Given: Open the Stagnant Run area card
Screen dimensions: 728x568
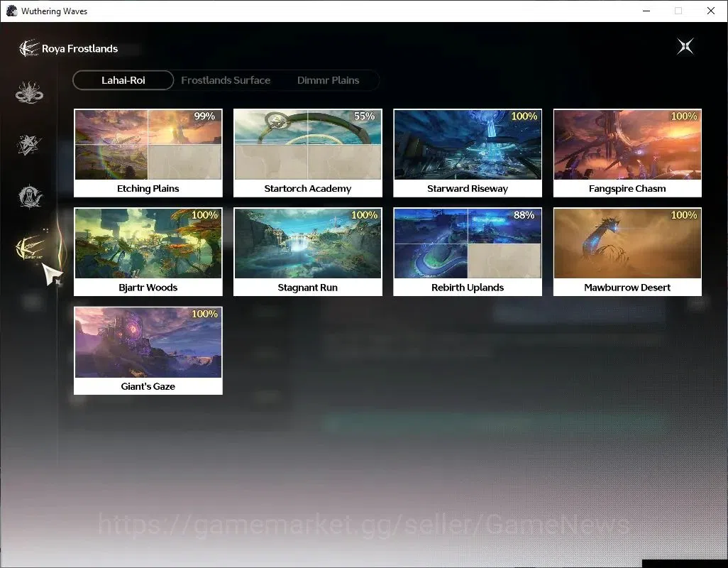Looking at the screenshot, I should (308, 252).
